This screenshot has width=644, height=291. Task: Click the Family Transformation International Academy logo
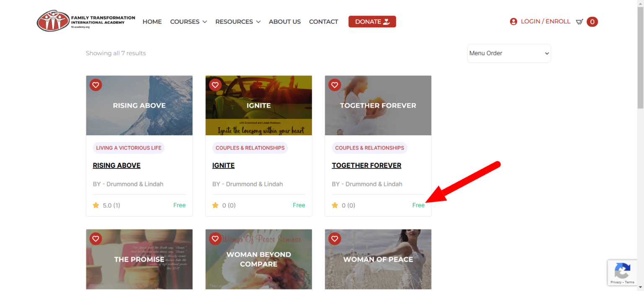click(x=86, y=21)
